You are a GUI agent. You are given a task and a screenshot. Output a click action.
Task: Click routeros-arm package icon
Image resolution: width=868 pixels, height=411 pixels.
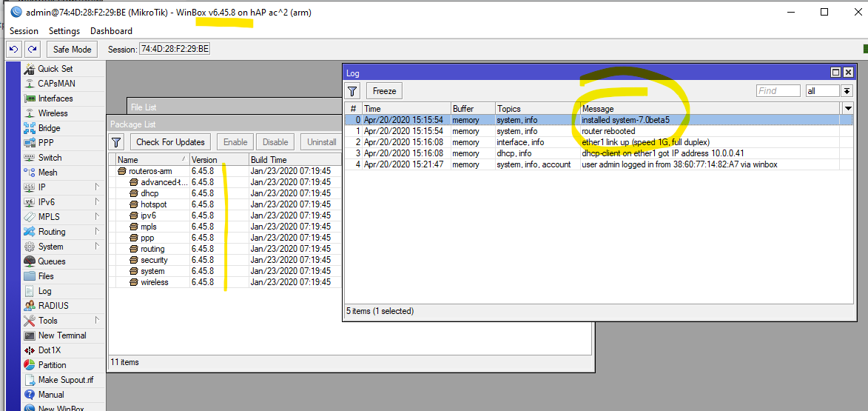pyautogui.click(x=122, y=171)
